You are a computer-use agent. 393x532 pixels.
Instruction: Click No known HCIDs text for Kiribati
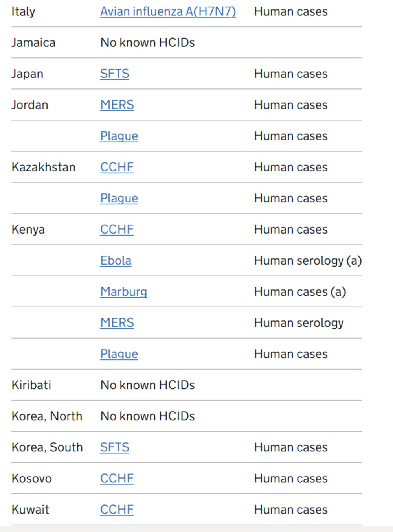pos(147,385)
